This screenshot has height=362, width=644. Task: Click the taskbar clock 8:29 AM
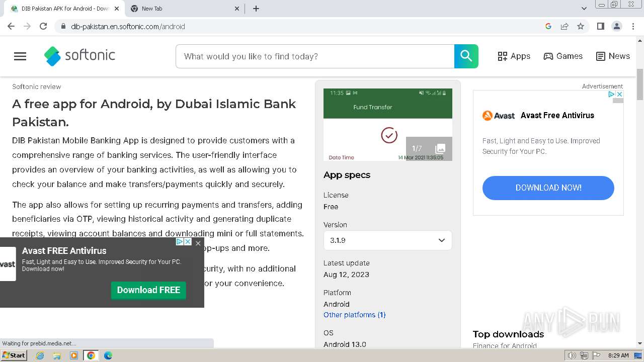click(x=618, y=355)
